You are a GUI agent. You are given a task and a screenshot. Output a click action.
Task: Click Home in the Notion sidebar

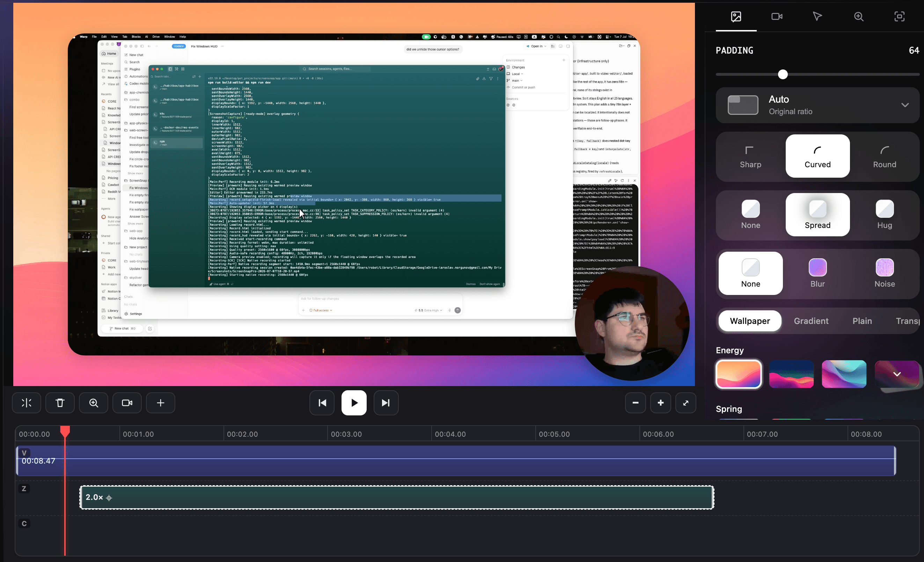pyautogui.click(x=109, y=54)
